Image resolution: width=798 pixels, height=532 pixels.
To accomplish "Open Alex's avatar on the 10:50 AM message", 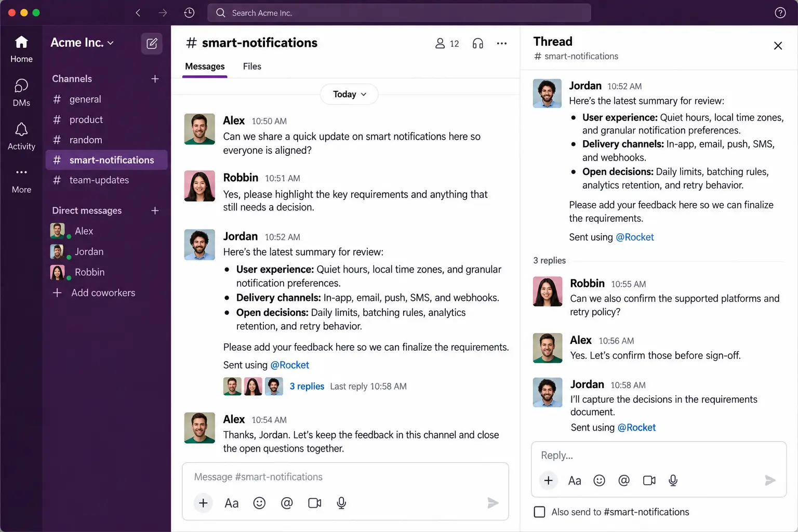I will (x=199, y=129).
